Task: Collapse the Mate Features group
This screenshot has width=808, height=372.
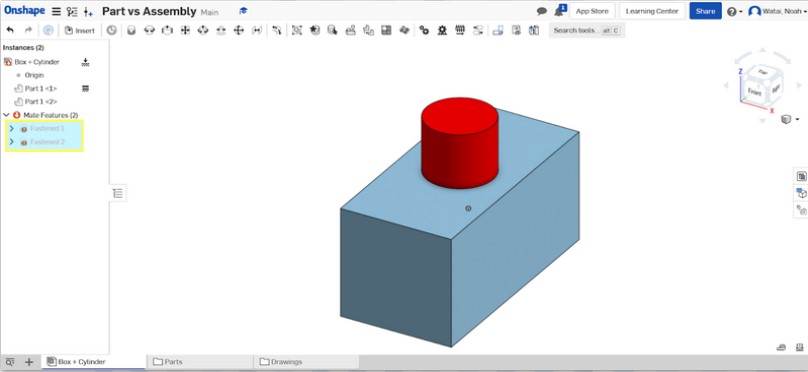Action: point(6,115)
